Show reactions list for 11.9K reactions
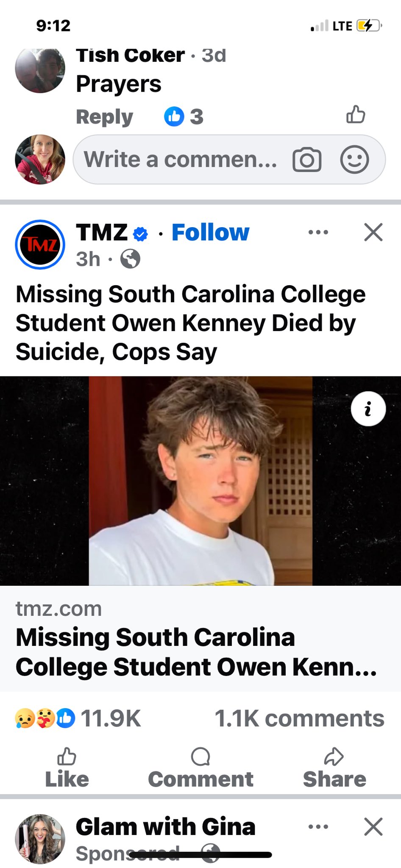Image resolution: width=401 pixels, height=868 pixels. (x=78, y=718)
